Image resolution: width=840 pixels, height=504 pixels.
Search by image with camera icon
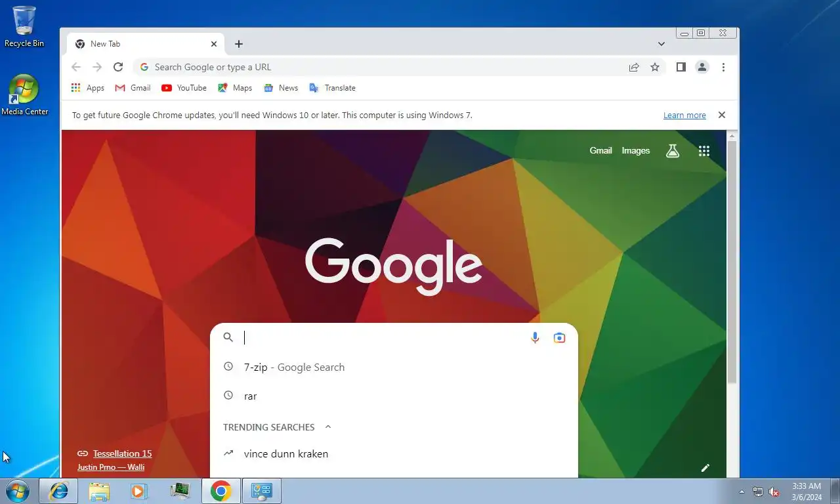click(x=559, y=337)
